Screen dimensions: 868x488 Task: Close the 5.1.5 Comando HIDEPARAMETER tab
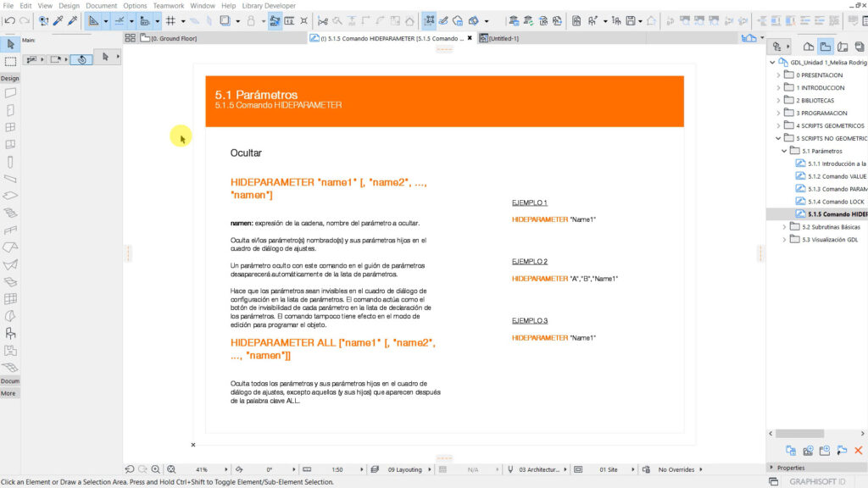click(470, 38)
